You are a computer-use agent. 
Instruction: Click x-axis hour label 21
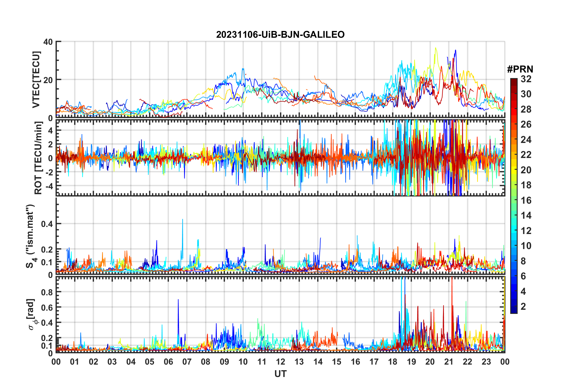449,362
